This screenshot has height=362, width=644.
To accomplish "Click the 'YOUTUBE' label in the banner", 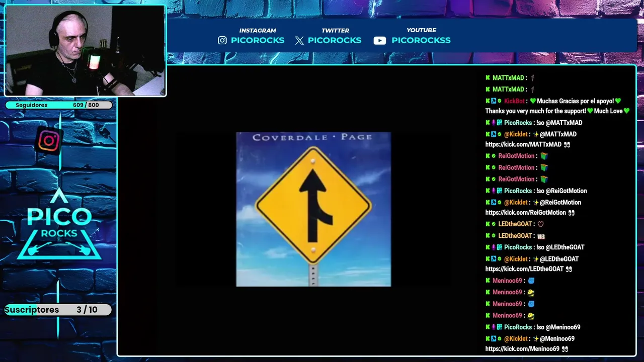I will 421,31.
